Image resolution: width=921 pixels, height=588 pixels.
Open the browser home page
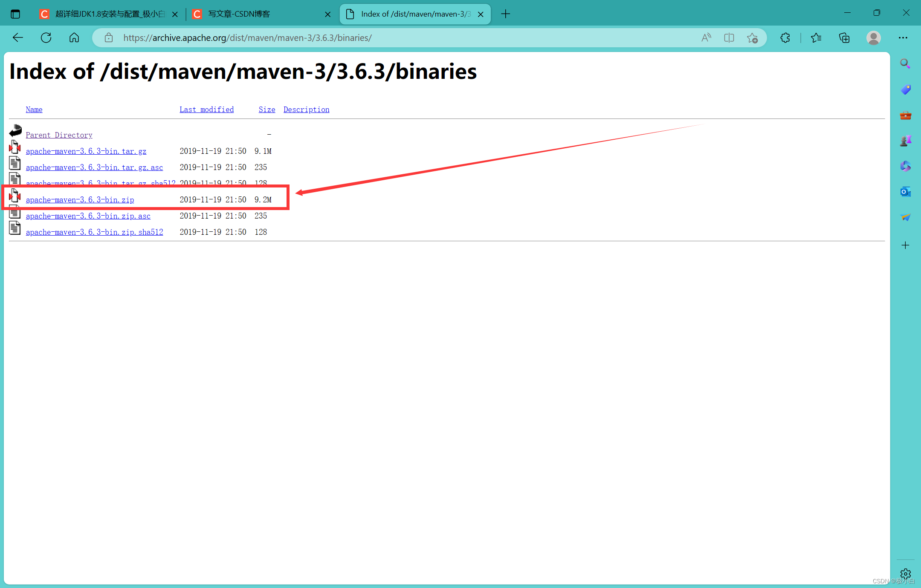coord(74,38)
